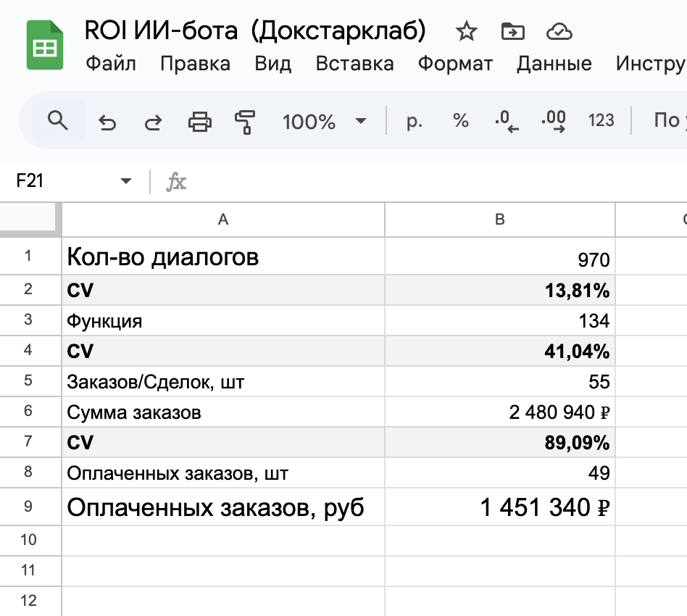The height and width of the screenshot is (616, 687).
Task: Apply currency format with ruble icon
Action: pos(413,121)
